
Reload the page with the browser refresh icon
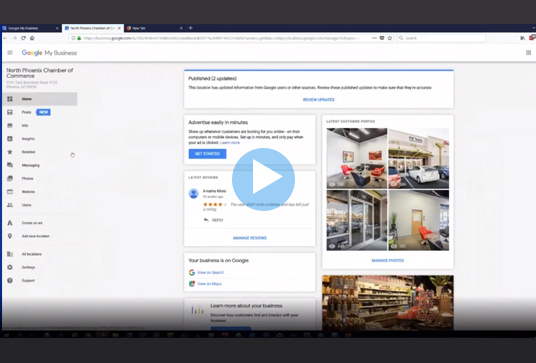(x=23, y=38)
